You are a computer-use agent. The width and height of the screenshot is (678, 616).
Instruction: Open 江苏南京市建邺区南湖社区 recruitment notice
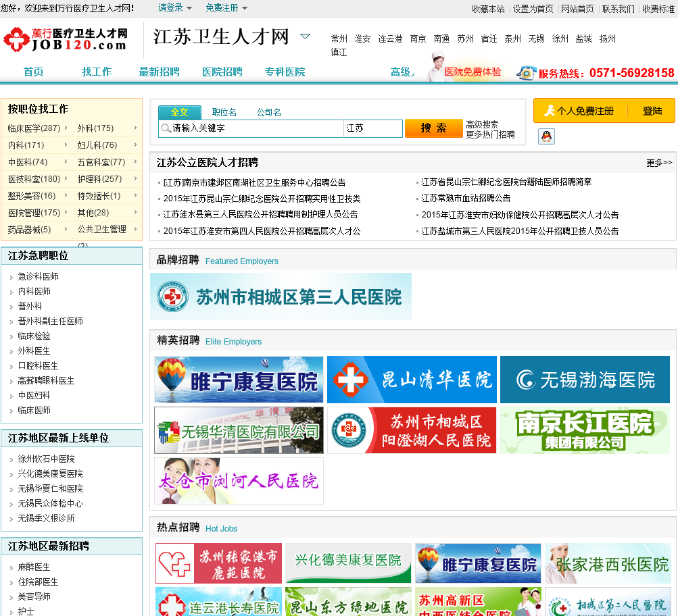click(x=254, y=182)
